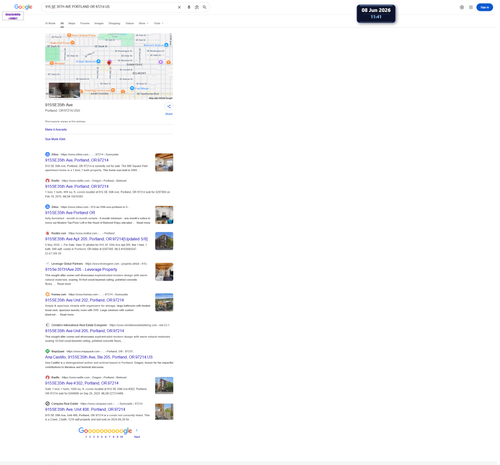Click the Compass Real Estate favicon
Image resolution: width=500 pixels, height=465 pixels.
point(47,403)
